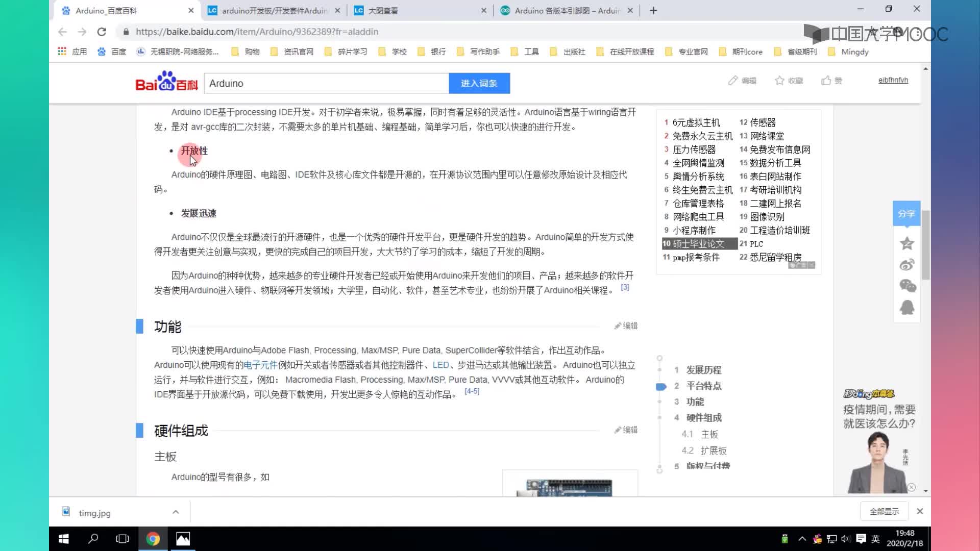Open Windows taskbar search
980x551 pixels.
(x=93, y=539)
